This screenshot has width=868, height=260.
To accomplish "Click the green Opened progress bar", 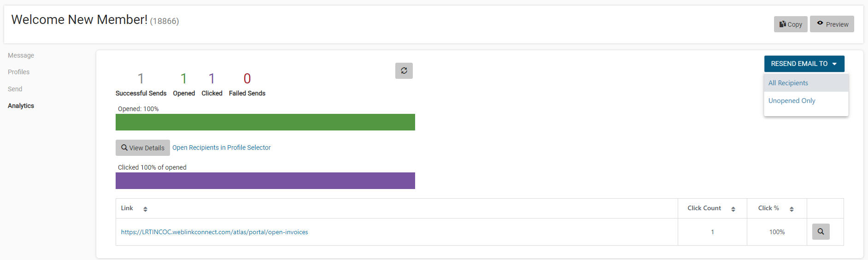I will (265, 122).
